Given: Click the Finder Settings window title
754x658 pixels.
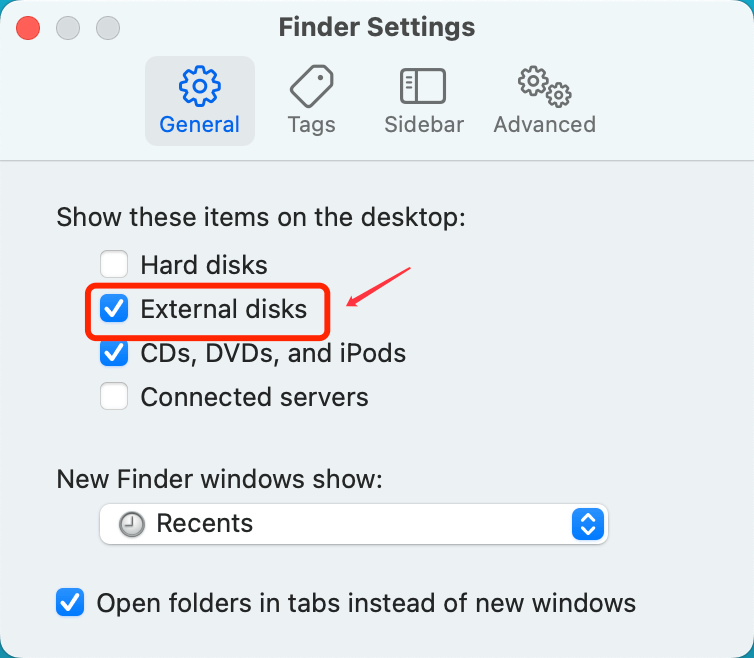Looking at the screenshot, I should click(x=377, y=27).
